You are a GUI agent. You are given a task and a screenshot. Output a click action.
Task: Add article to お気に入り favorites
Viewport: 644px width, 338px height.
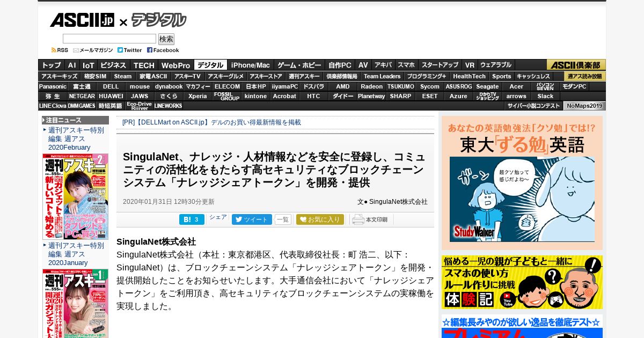[320, 219]
